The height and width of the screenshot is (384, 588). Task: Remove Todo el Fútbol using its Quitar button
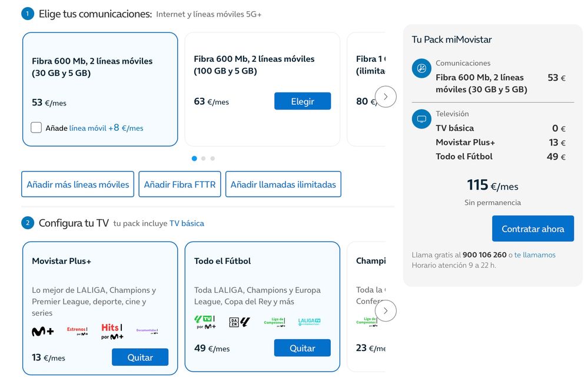coord(303,348)
